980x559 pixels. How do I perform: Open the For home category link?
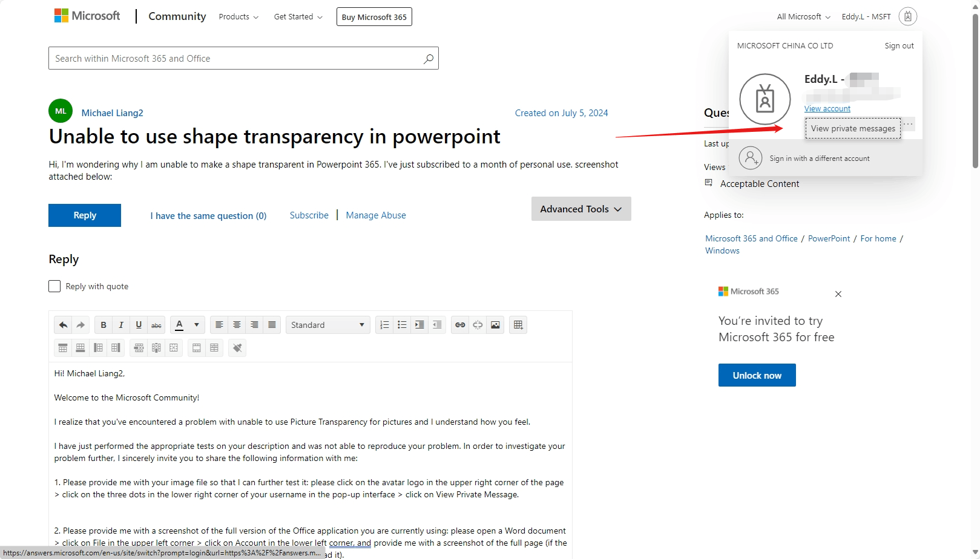pos(878,239)
